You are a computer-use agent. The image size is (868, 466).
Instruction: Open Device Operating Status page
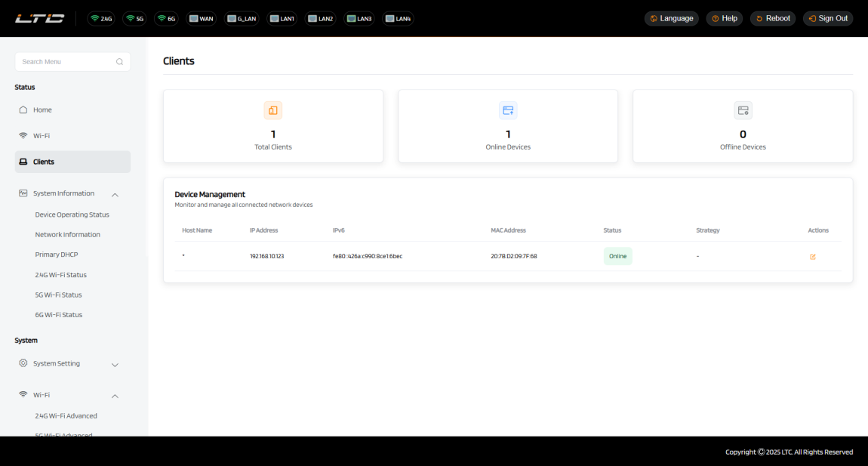[x=72, y=214]
